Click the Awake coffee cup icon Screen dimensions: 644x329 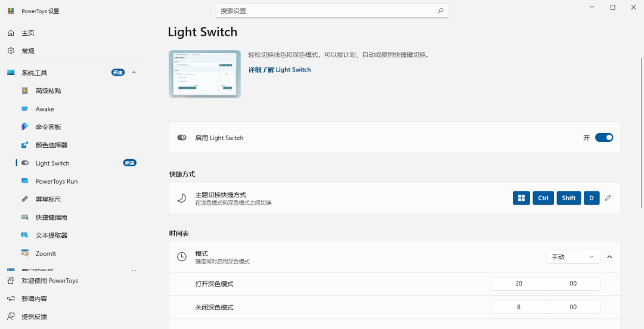[24, 109]
